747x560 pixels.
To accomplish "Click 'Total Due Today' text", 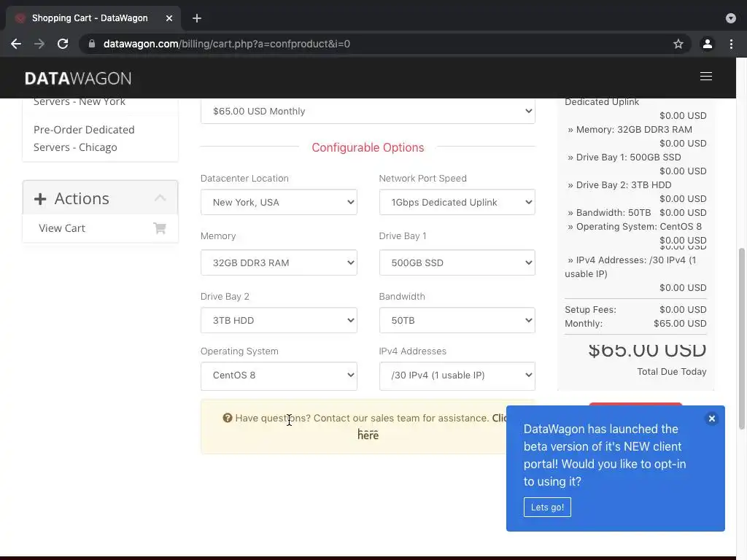I will coord(672,371).
